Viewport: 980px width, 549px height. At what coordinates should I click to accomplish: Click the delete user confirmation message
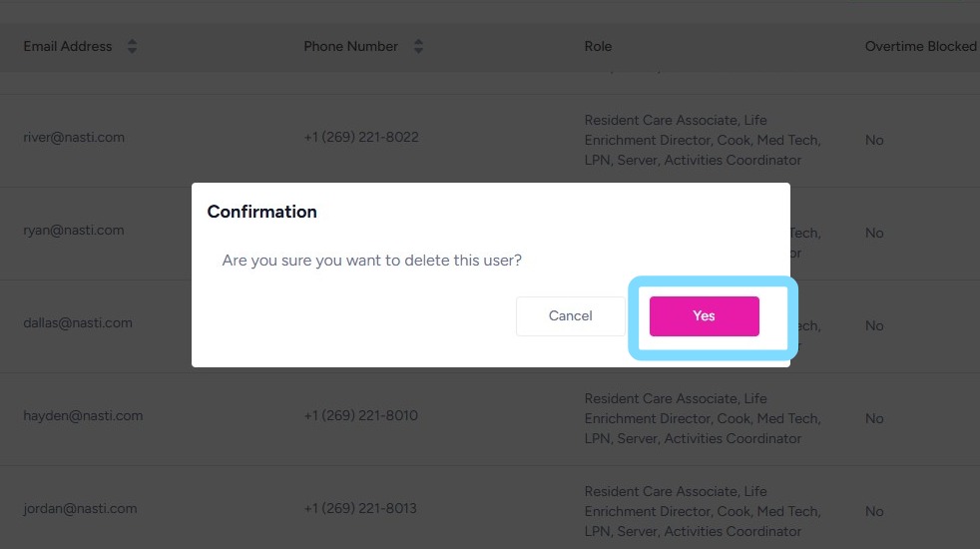click(x=371, y=261)
